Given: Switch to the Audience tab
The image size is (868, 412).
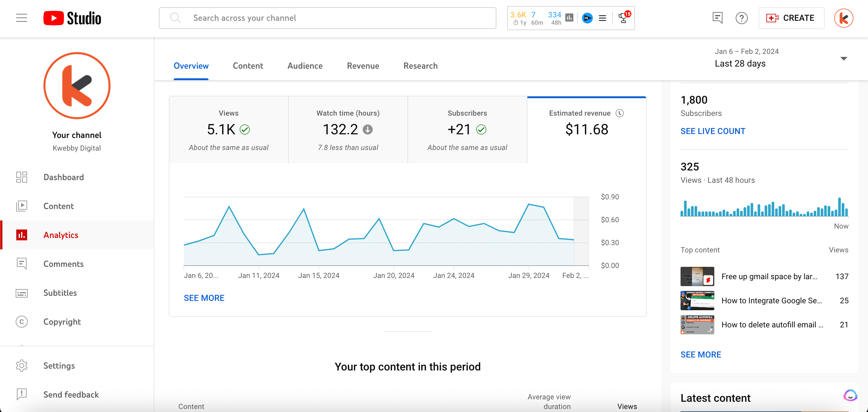Looking at the screenshot, I should tap(305, 66).
